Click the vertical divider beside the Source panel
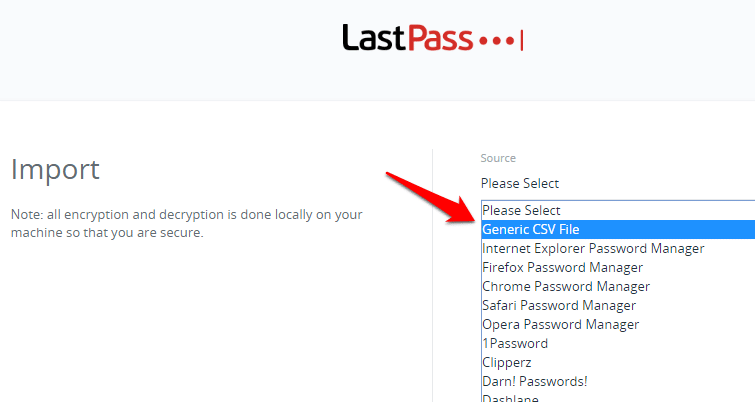Image resolution: width=755 pixels, height=402 pixels. click(432, 275)
